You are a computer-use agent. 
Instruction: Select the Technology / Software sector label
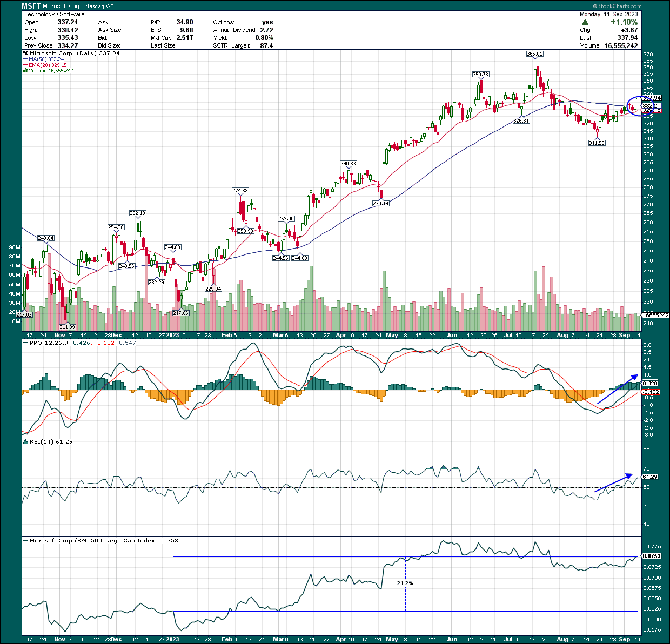click(x=55, y=14)
